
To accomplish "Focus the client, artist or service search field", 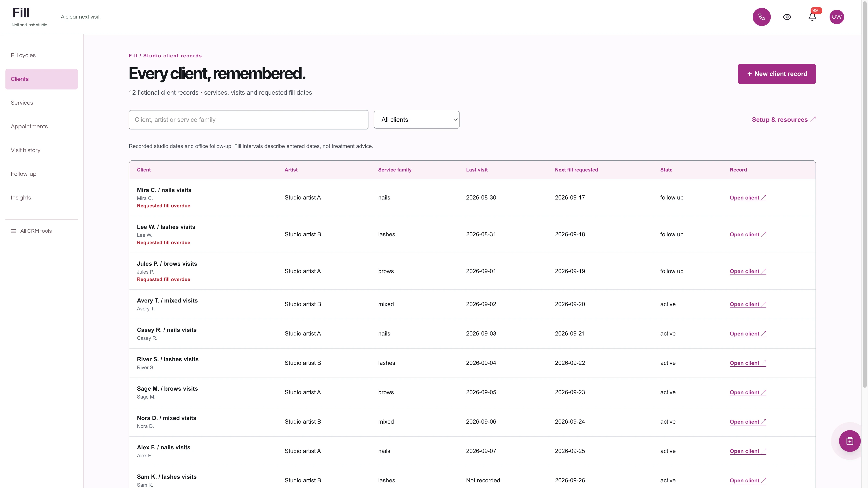I will click(x=248, y=120).
